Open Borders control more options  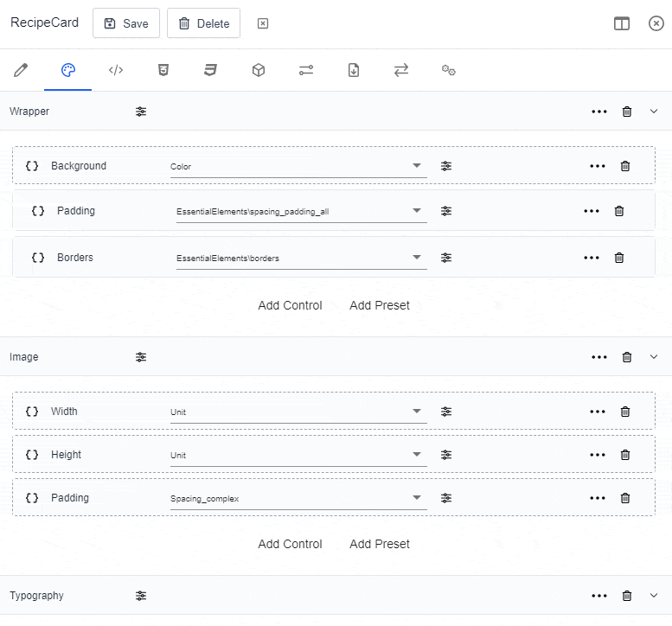(x=592, y=258)
